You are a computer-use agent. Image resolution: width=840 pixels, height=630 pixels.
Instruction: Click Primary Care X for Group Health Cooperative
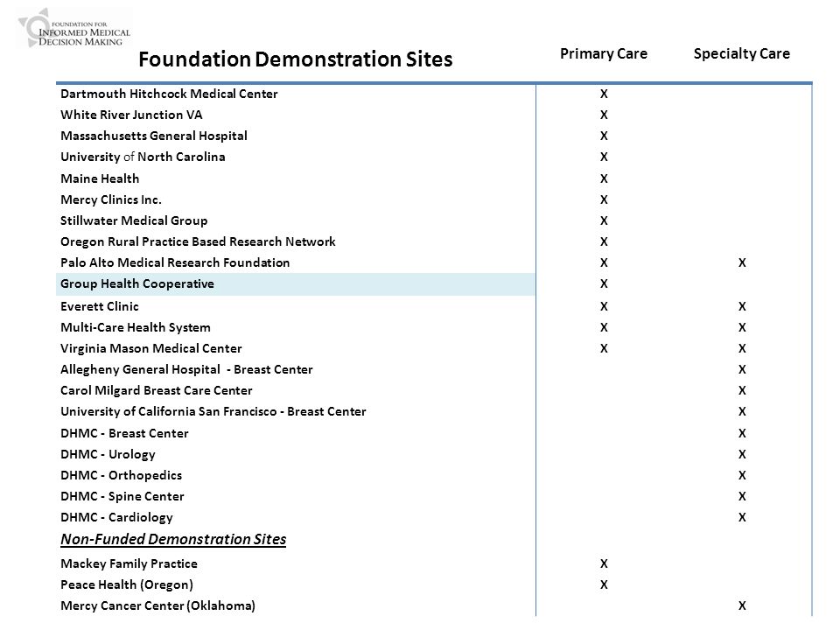click(x=604, y=283)
